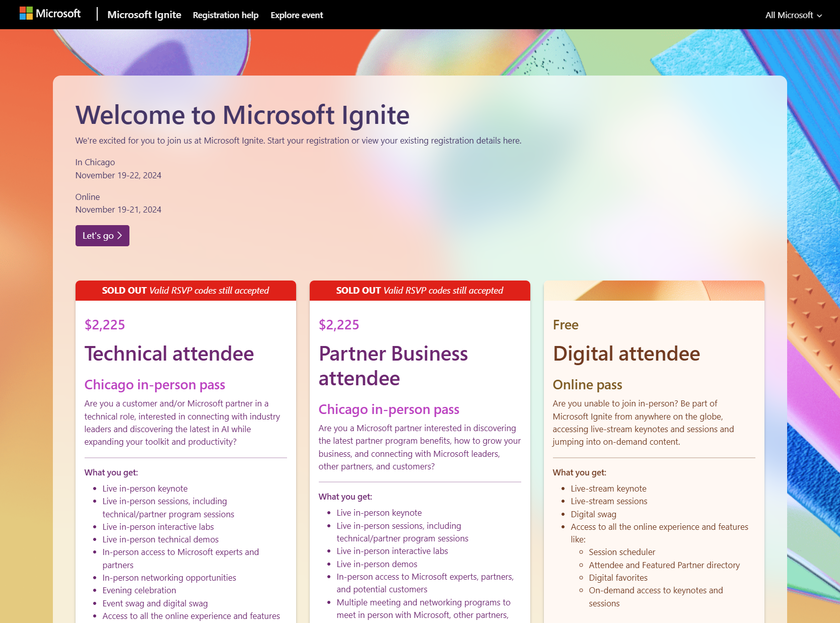Click the SOLD OUT banner on Partner Business card
This screenshot has width=840, height=623.
pyautogui.click(x=419, y=291)
